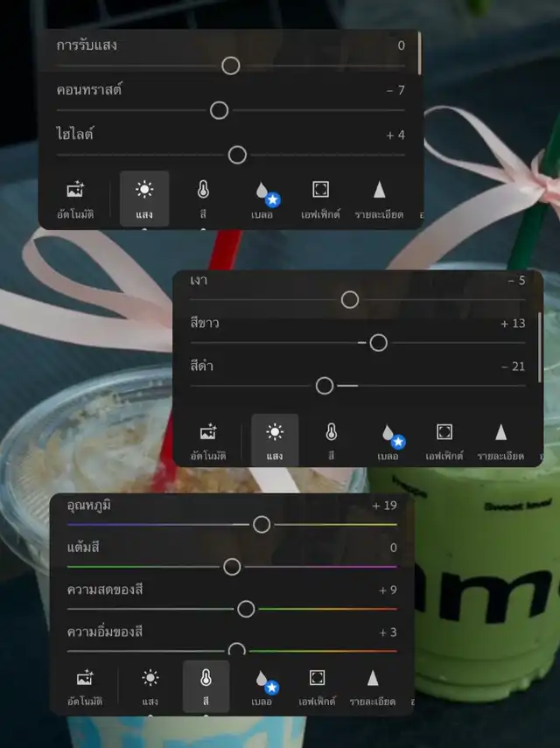Open Effects (เอฟเฟ็กต์) in the exposure panel
This screenshot has width=560, height=748.
click(x=320, y=199)
